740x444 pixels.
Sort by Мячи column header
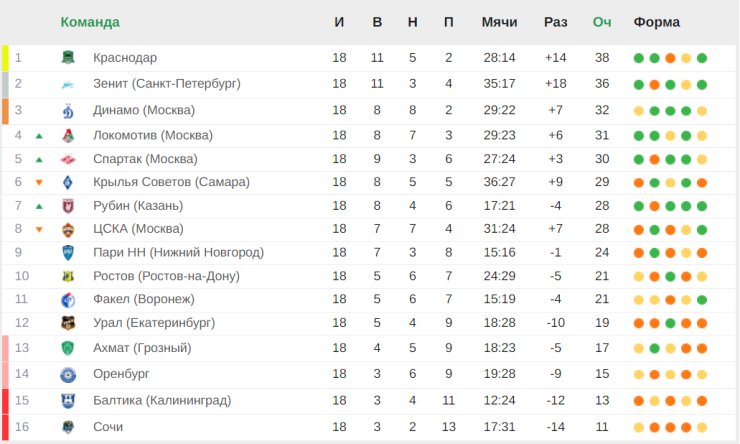click(x=499, y=22)
